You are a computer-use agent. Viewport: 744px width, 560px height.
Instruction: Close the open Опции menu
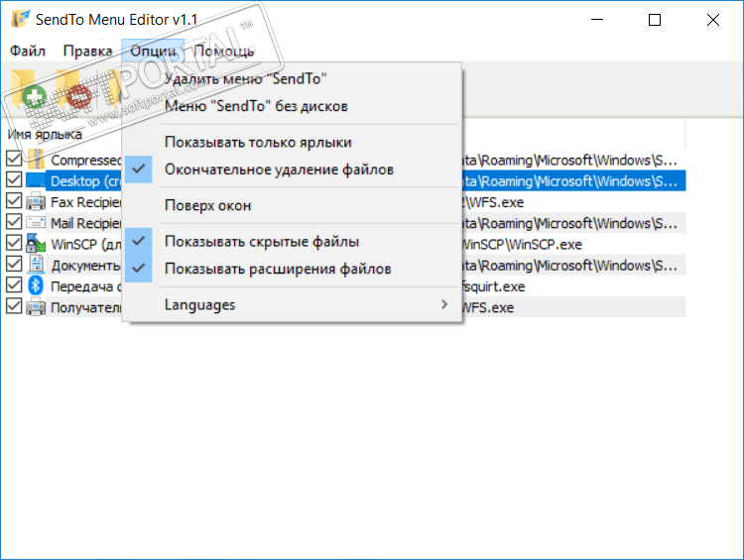coord(153,51)
